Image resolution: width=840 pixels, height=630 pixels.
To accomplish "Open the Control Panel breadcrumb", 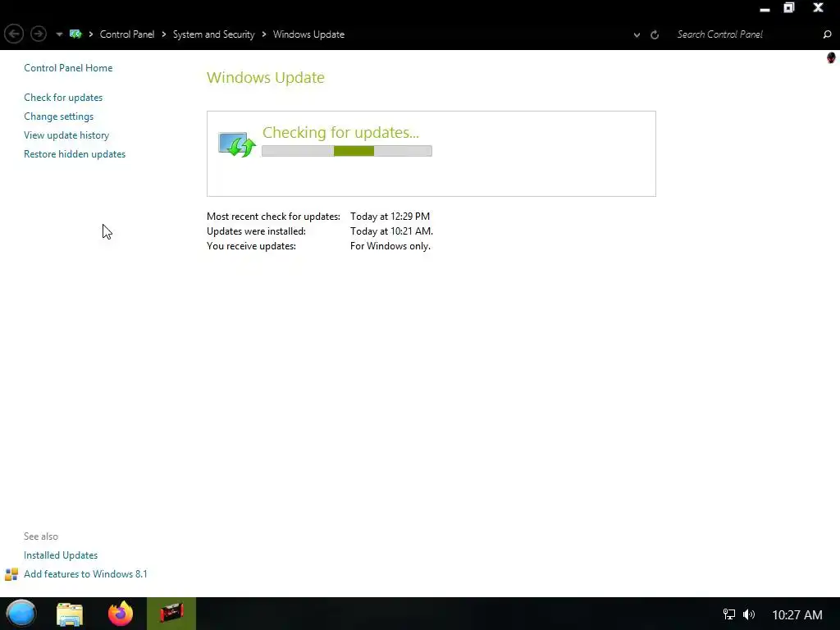I will 127,34.
